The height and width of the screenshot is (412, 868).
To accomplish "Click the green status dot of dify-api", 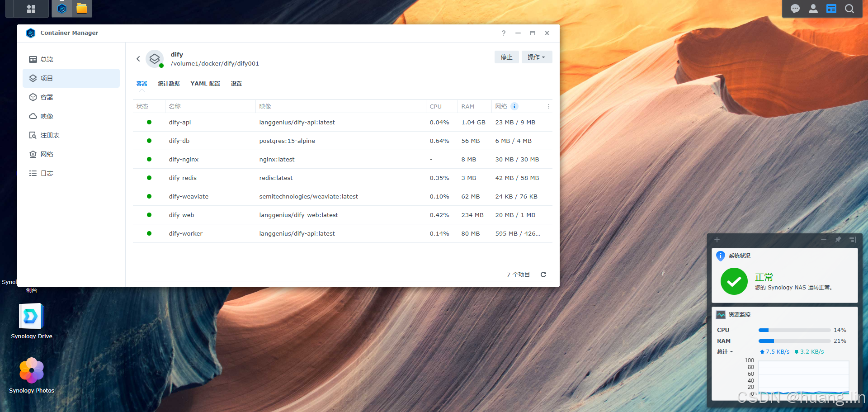I will pos(149,123).
